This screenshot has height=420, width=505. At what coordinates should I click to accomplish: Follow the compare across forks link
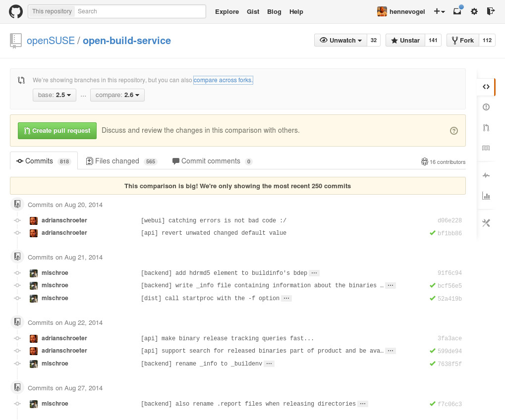(x=223, y=80)
